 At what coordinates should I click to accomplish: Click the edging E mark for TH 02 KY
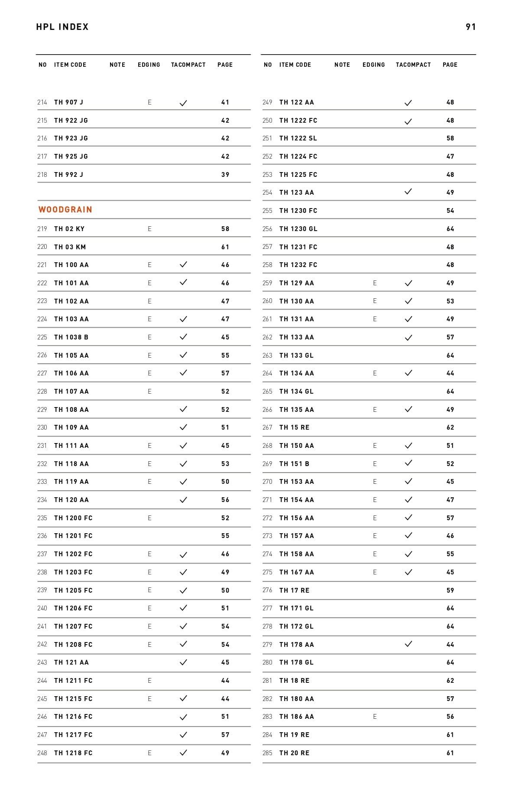(x=149, y=229)
